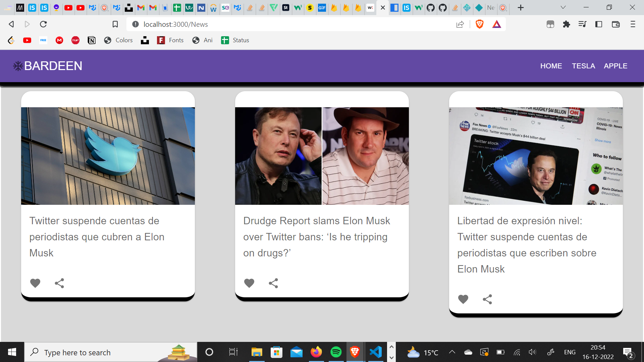
Task: Open the browser Extensions puzzle icon
Action: pos(567,24)
